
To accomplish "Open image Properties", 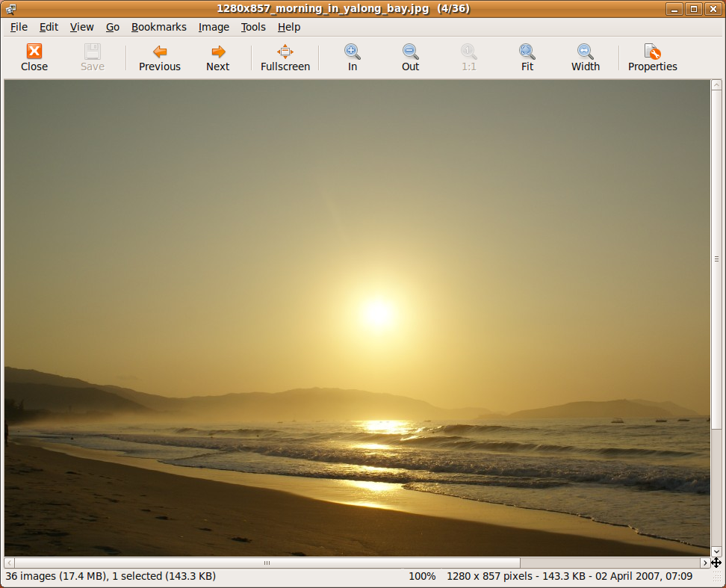I will point(652,58).
